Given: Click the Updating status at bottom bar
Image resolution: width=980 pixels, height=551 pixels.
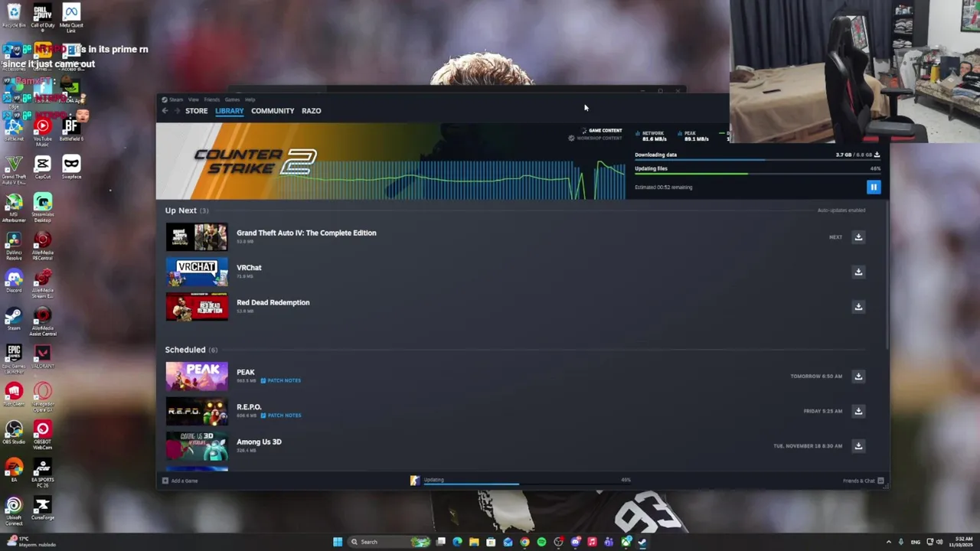Looking at the screenshot, I should click(433, 480).
